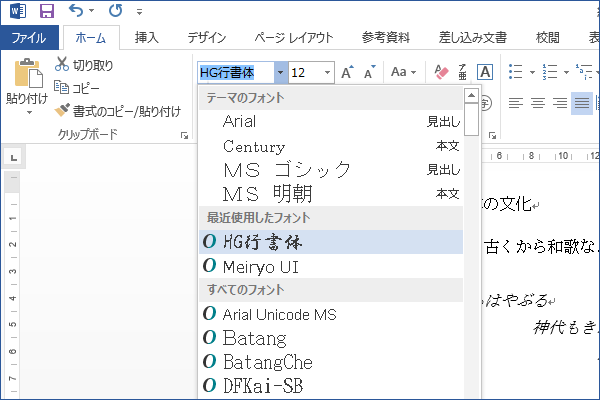Select HG行書体 in recent fonts
Image resolution: width=600 pixels, height=400 pixels.
(x=331, y=242)
